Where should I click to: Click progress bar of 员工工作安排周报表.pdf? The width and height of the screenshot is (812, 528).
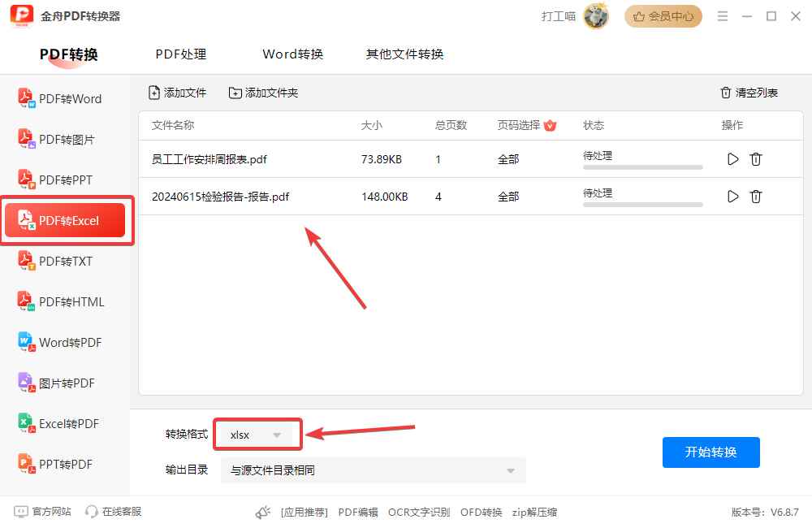[x=642, y=167]
